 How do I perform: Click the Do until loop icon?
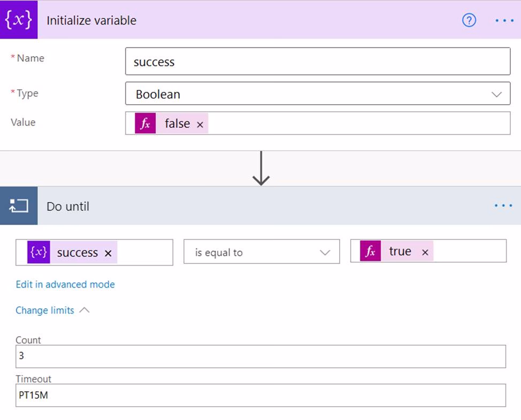(19, 206)
